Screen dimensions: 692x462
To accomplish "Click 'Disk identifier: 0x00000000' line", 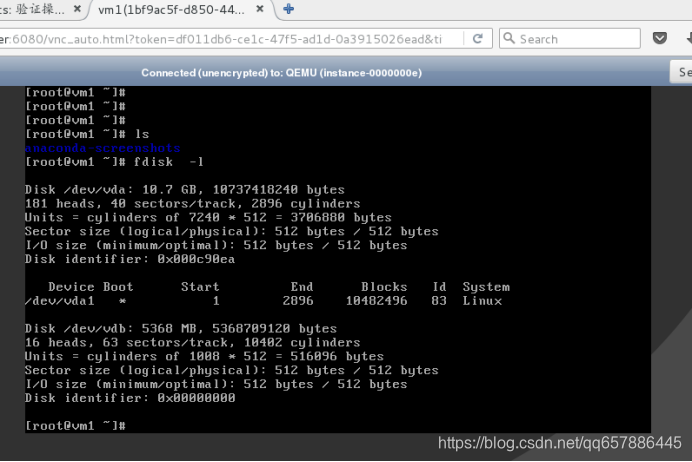I will coord(130,398).
